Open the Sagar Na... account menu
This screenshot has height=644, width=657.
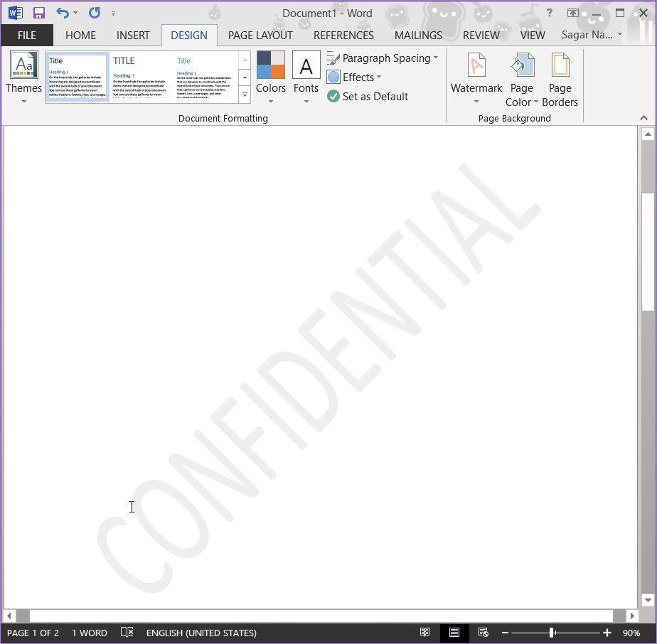pos(591,35)
